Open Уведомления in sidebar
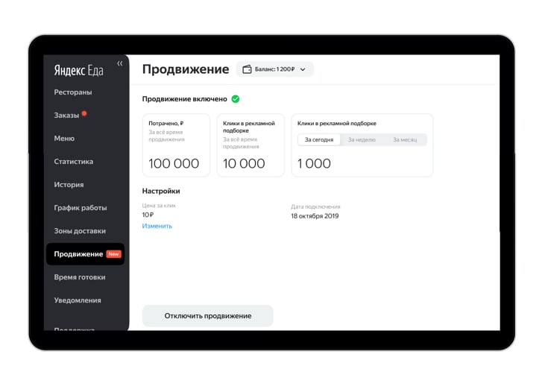 coord(78,300)
